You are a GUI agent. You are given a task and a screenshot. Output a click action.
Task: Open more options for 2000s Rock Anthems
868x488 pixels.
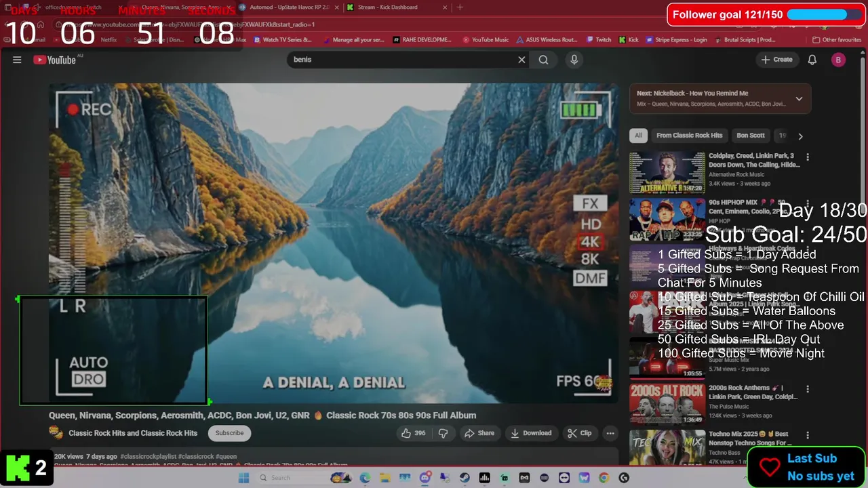(x=807, y=389)
